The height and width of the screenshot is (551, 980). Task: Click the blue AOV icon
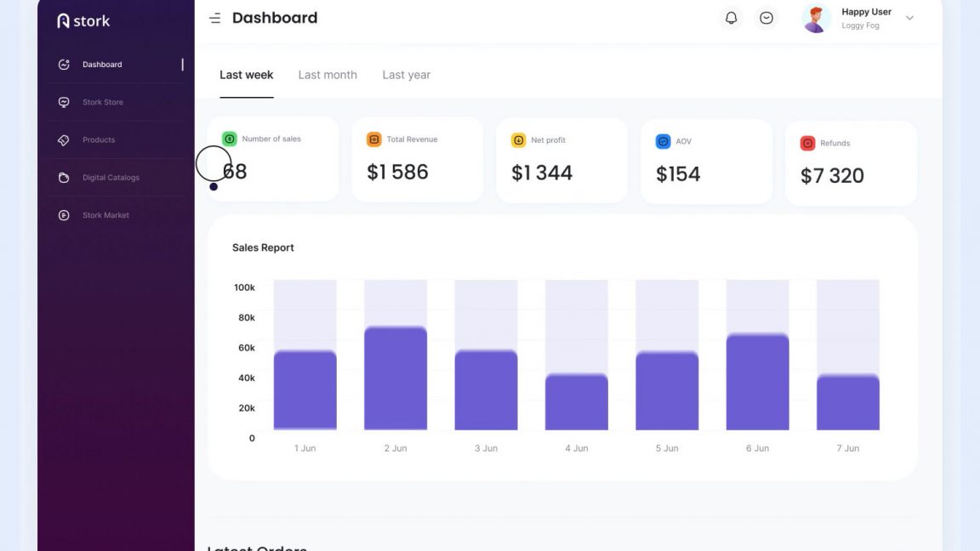click(x=664, y=141)
